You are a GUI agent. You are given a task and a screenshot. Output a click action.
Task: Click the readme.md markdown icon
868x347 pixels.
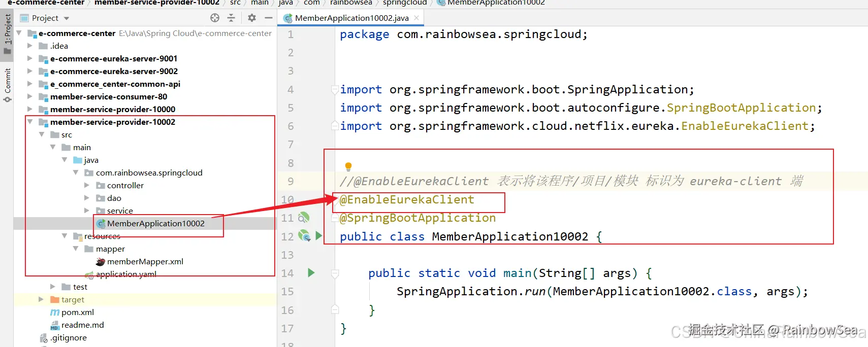[55, 326]
